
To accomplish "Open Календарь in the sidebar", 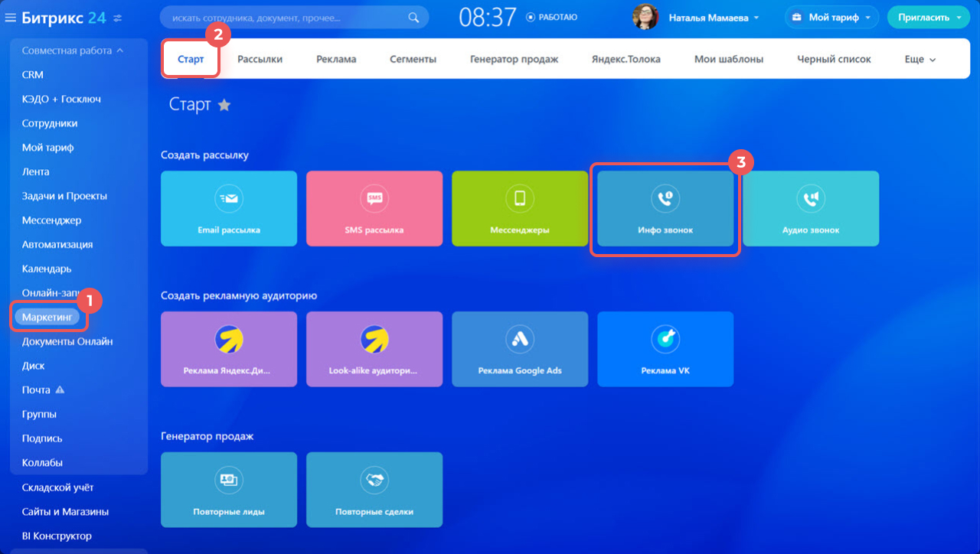I will click(47, 269).
